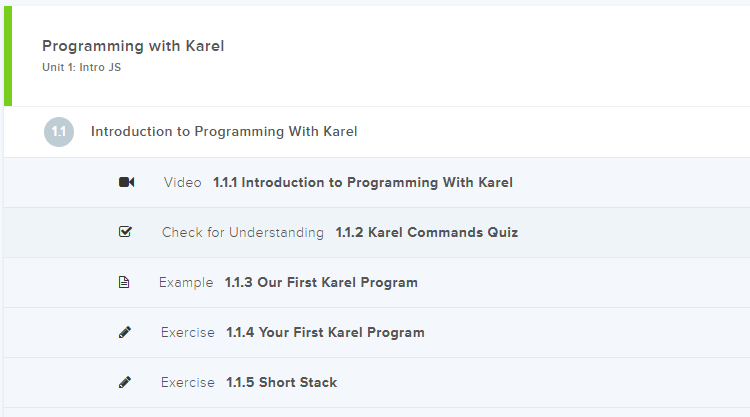Screen dimensions: 750x417
Task: Collapse the Introduction to Programming With Karel section
Action: (x=224, y=131)
